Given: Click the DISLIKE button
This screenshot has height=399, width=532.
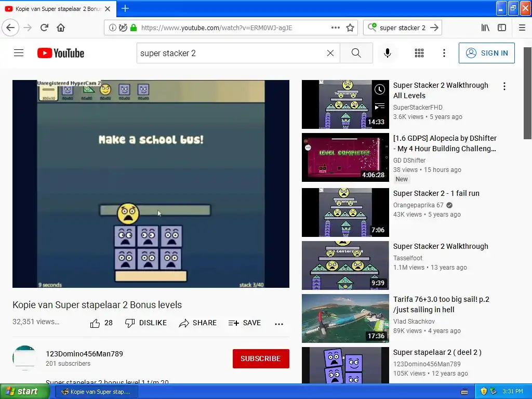Looking at the screenshot, I should (146, 323).
